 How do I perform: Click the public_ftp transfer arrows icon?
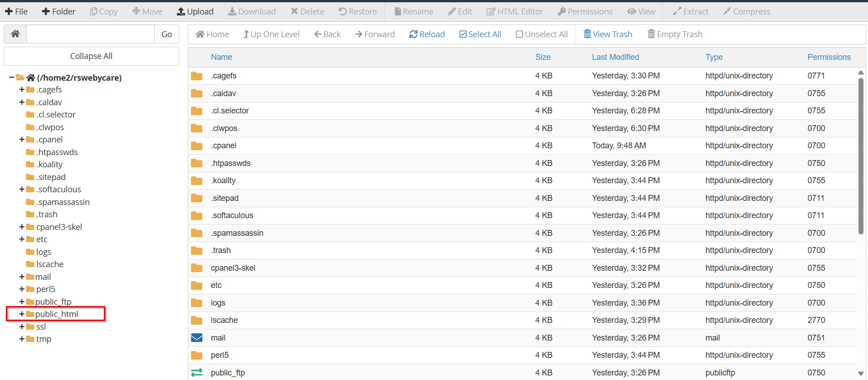196,373
